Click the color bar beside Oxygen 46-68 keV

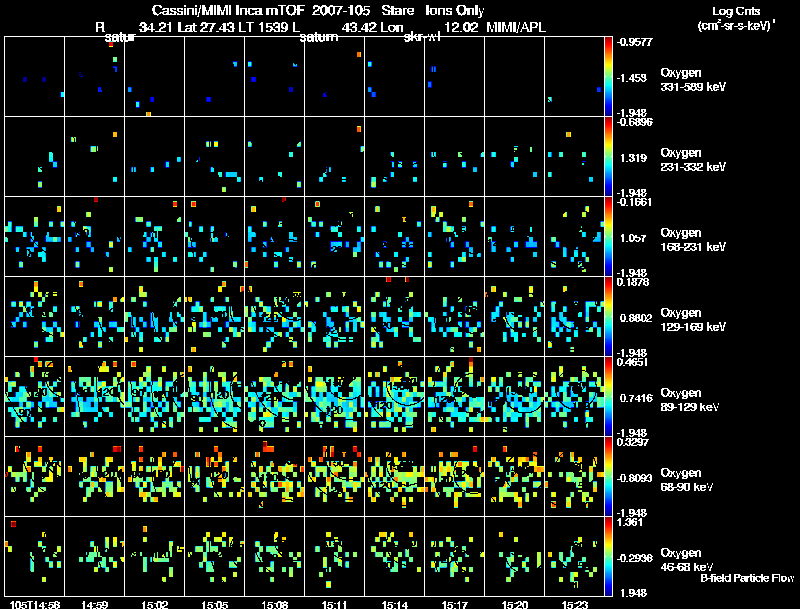609,556
